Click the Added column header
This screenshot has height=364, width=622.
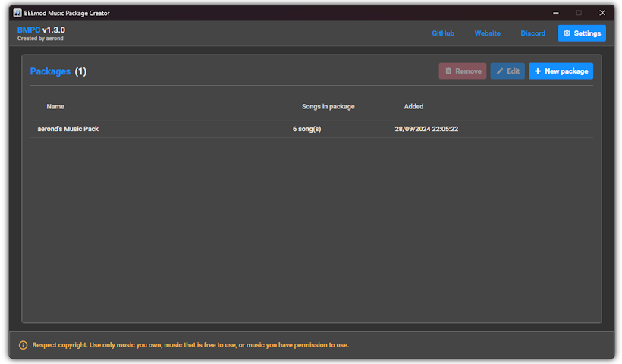413,106
